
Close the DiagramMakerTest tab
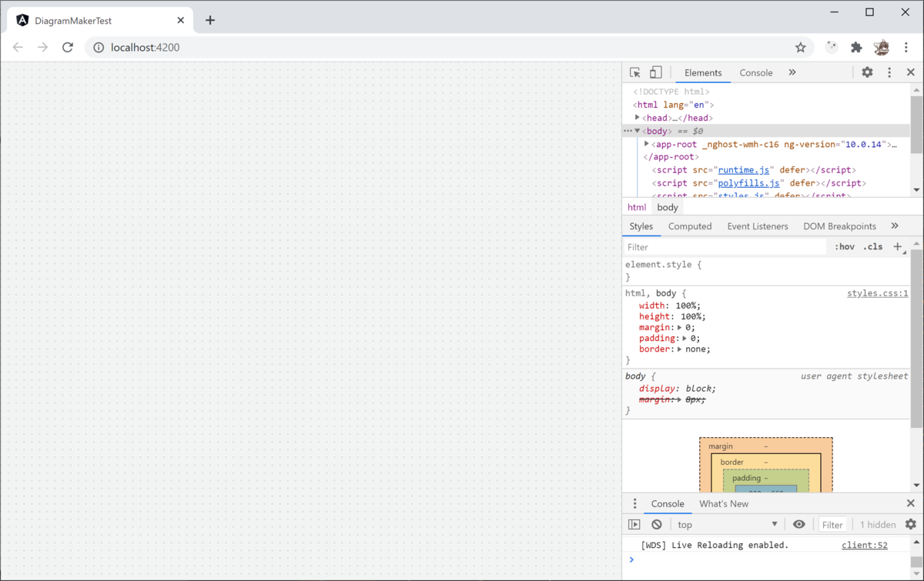click(x=181, y=21)
